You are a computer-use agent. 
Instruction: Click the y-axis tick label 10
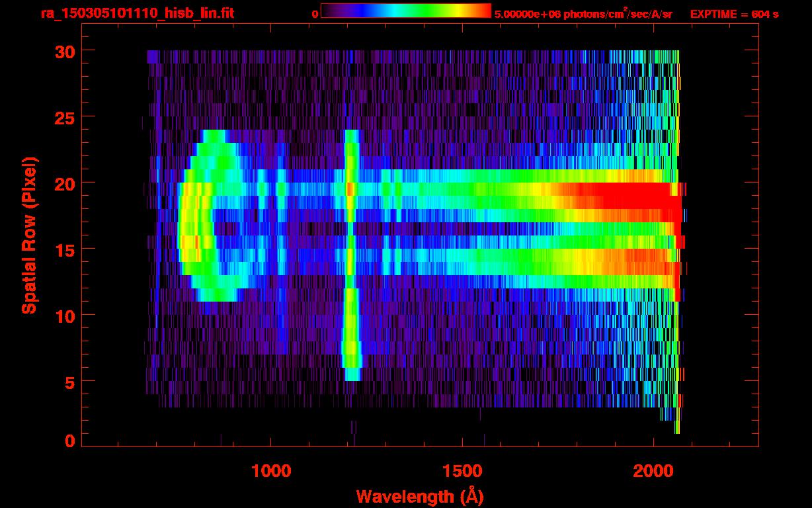[65, 316]
